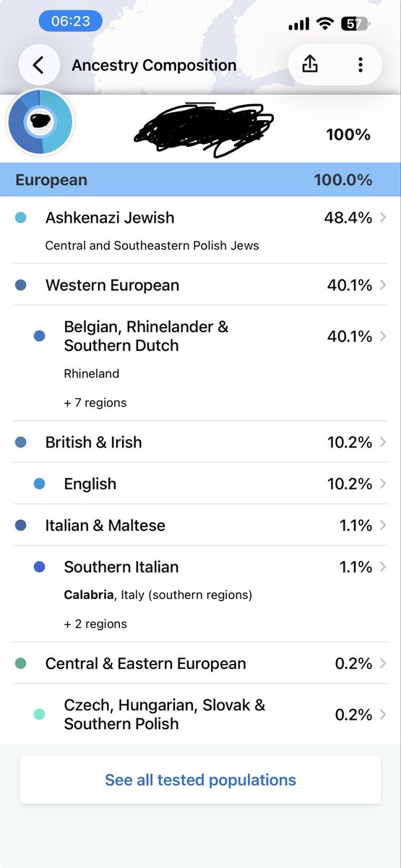Screen dimensions: 401x868
Task: Tap the 06:23 time pill
Action: pyautogui.click(x=70, y=21)
